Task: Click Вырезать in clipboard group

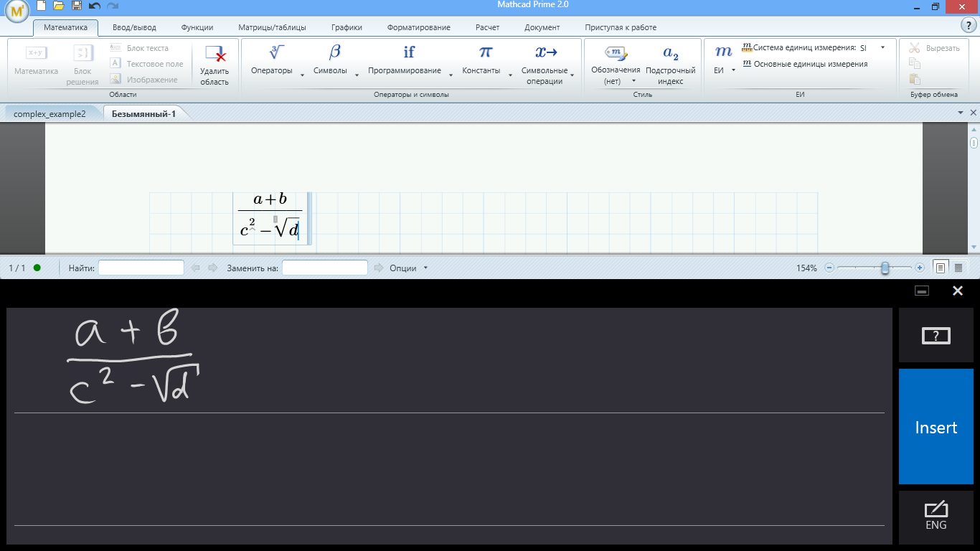Action: [934, 48]
